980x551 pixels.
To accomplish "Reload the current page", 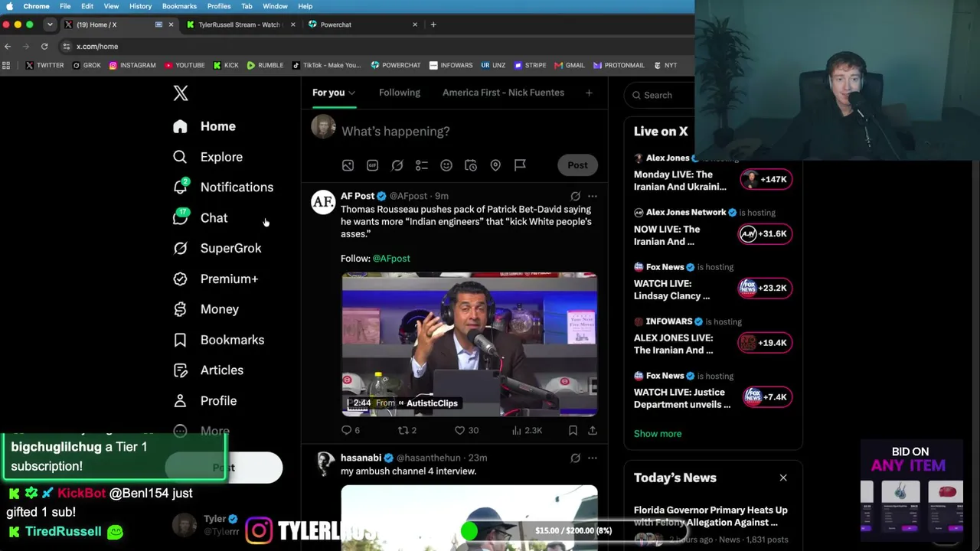I will 44,47.
